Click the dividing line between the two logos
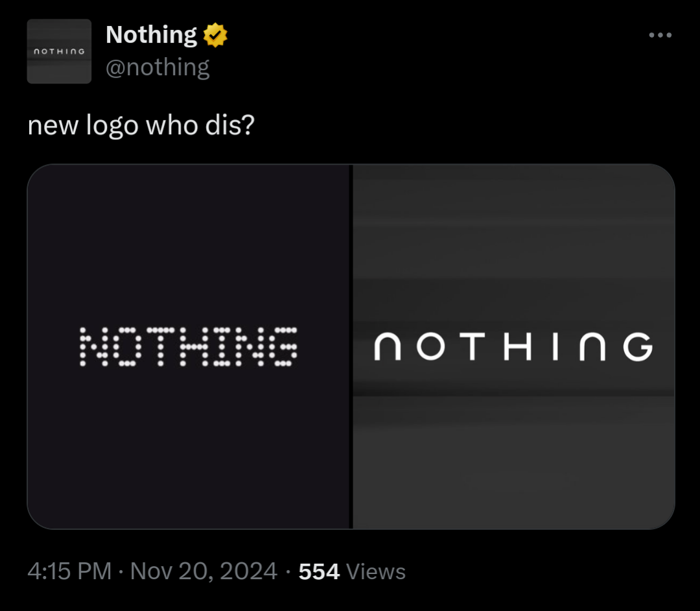700x611 pixels. pos(351,346)
